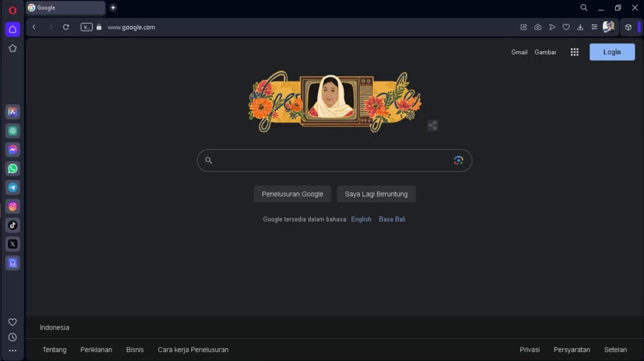
Task: Open the Setelan settings menu
Action: (615, 350)
